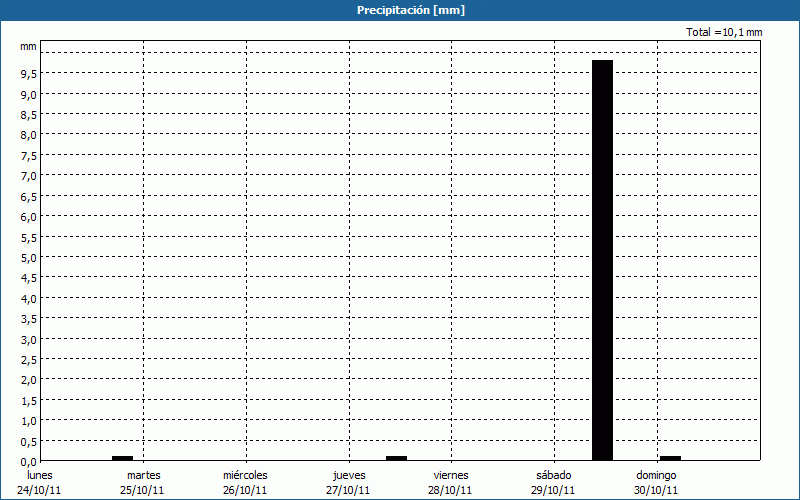Select the tall sábado precipitation bar
800x500 pixels.
click(x=603, y=260)
